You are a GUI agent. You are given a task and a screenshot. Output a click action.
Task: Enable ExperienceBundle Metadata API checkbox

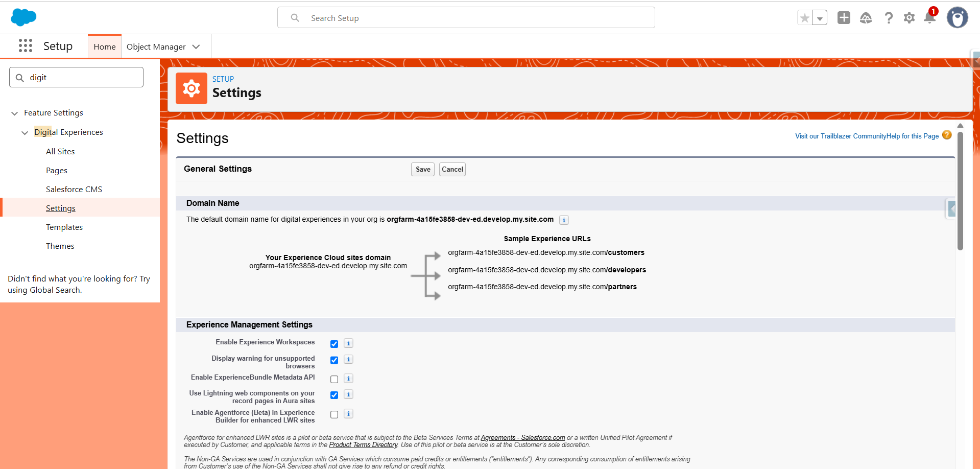point(334,379)
